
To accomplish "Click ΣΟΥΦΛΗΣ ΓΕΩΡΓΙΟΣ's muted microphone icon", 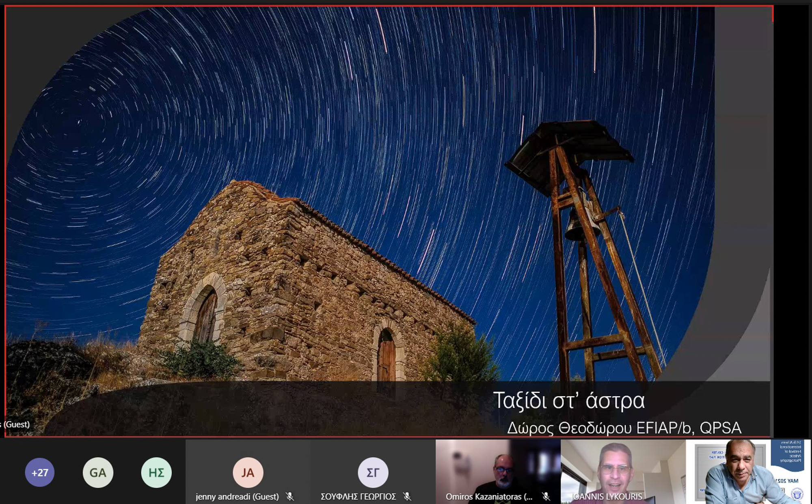I will [407, 496].
